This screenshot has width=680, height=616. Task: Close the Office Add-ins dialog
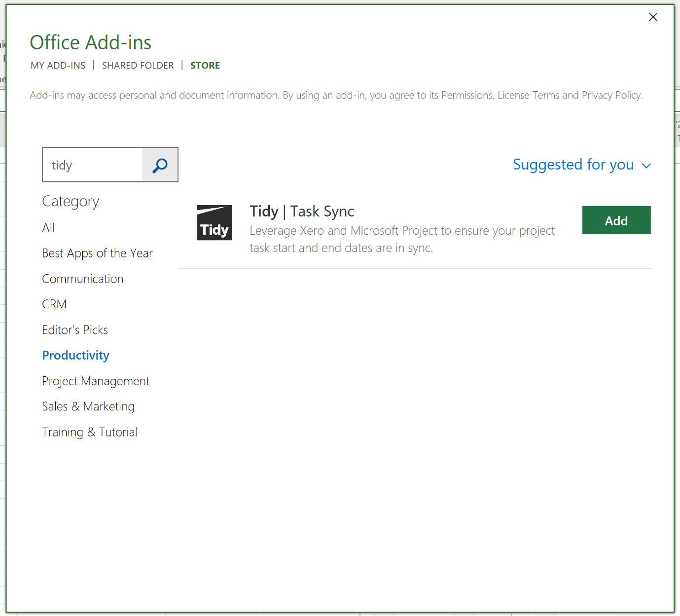(653, 17)
